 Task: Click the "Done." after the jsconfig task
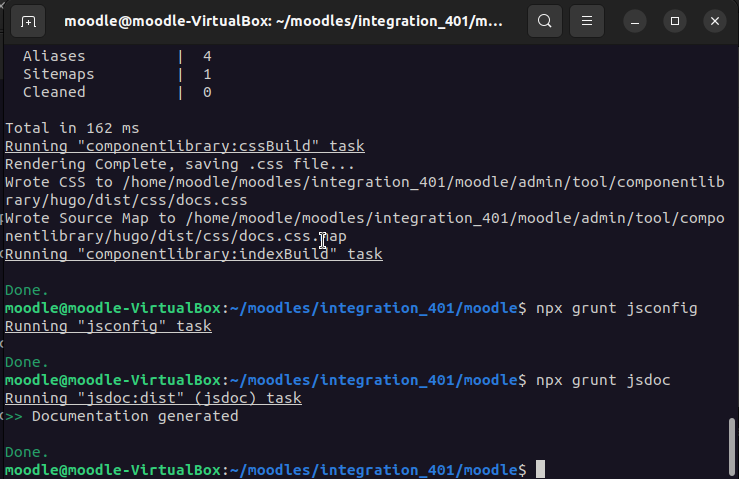click(x=27, y=362)
